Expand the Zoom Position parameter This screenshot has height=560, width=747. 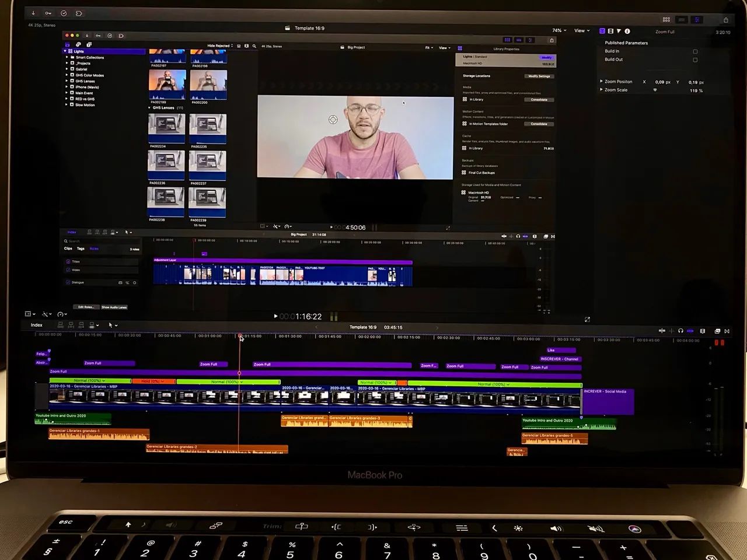click(x=602, y=82)
